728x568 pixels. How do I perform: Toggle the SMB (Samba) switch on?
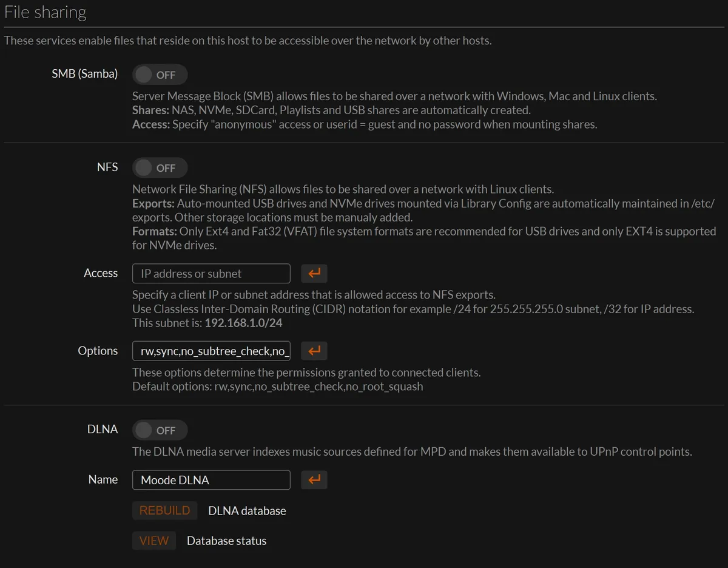click(160, 75)
